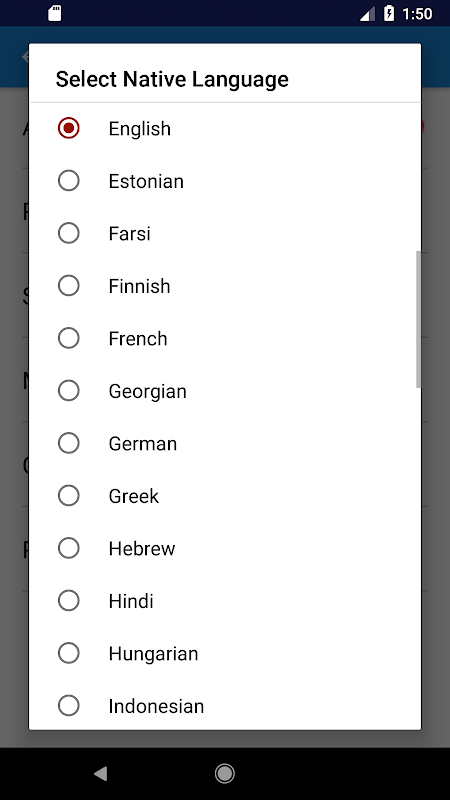Image resolution: width=450 pixels, height=800 pixels.
Task: Select the Farsi radio option
Action: click(224, 233)
